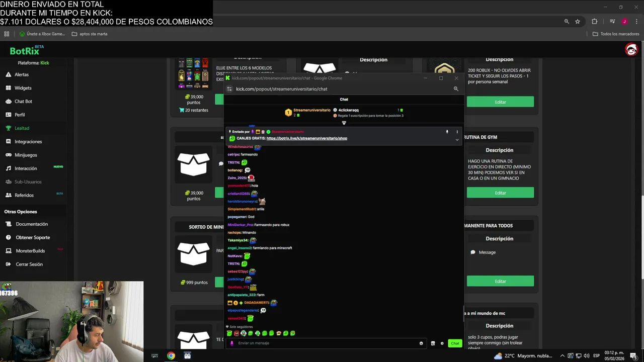
Task: Open Chrome extensions puzzle icon
Action: (594, 22)
